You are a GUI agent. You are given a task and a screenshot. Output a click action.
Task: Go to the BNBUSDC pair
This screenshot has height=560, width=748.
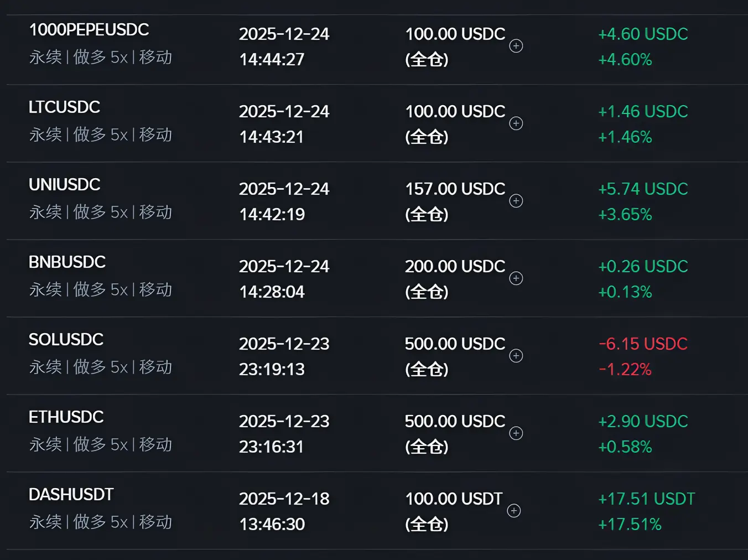(67, 262)
